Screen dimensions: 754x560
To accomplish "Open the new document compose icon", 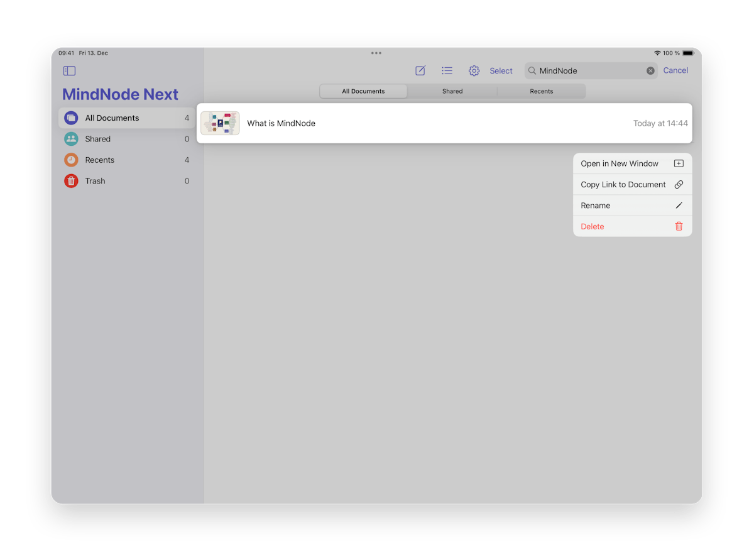I will click(420, 70).
